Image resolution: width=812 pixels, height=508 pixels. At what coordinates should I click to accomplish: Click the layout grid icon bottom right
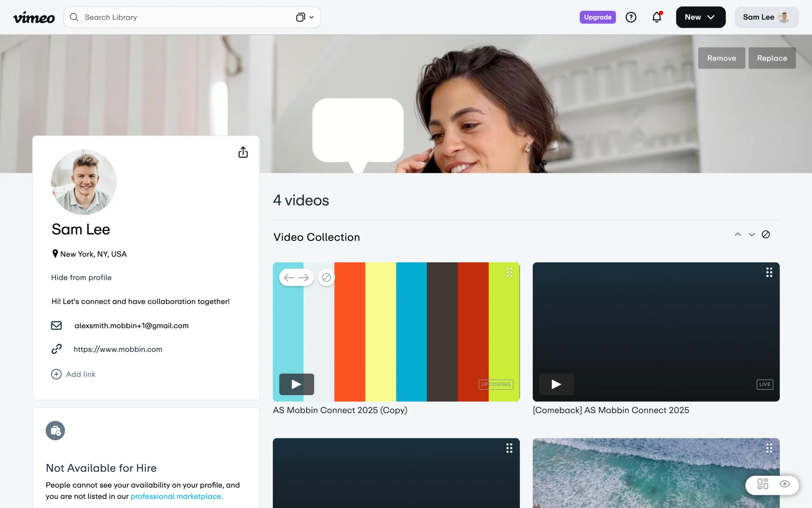pyautogui.click(x=763, y=484)
